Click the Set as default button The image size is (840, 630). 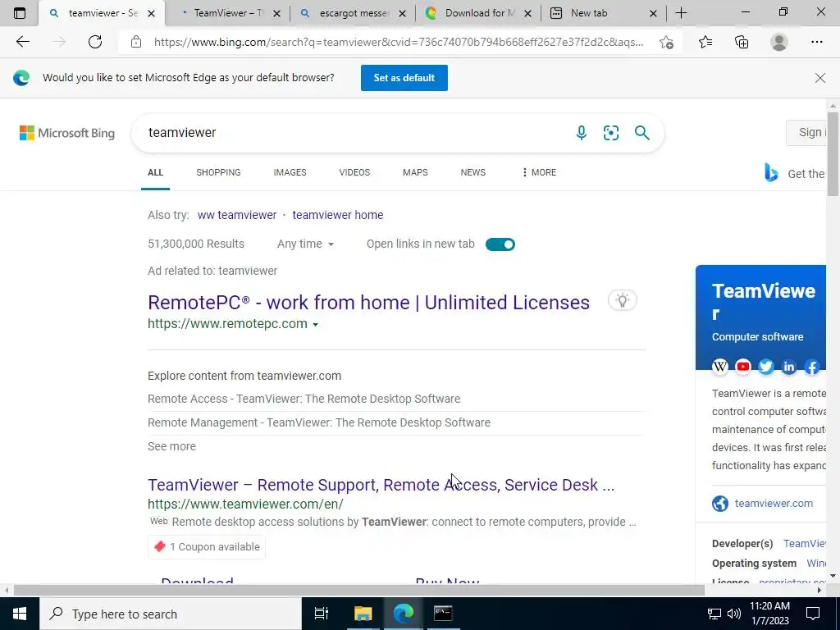(404, 78)
